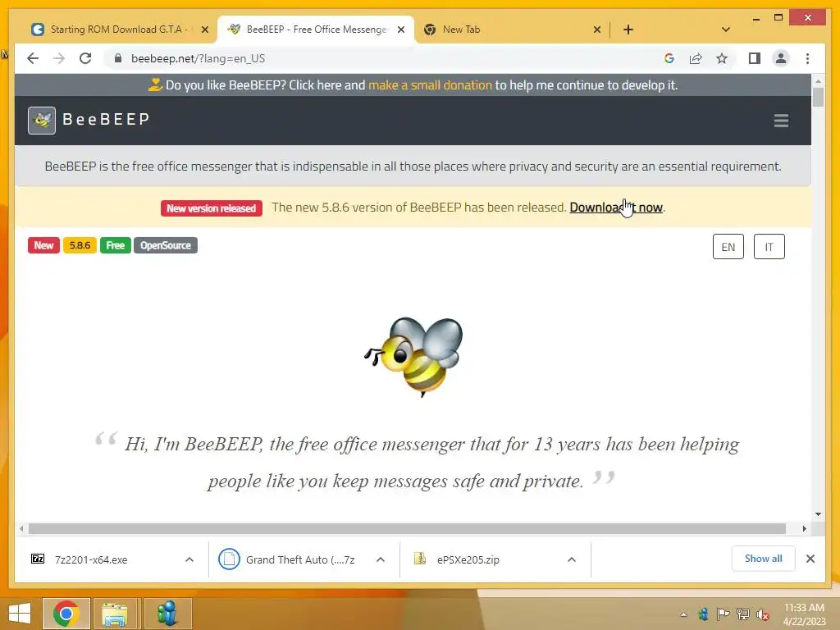Open a new browser tab

pyautogui.click(x=628, y=30)
